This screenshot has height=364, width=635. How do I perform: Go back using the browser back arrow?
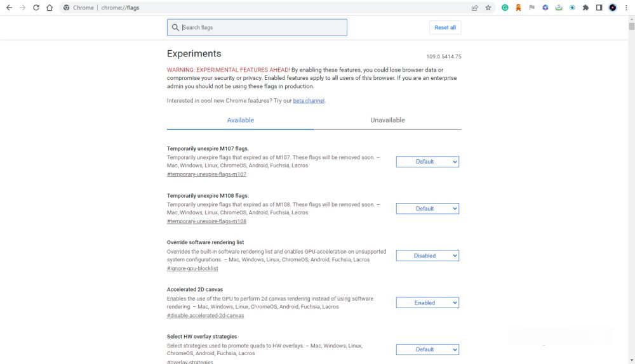[x=9, y=8]
